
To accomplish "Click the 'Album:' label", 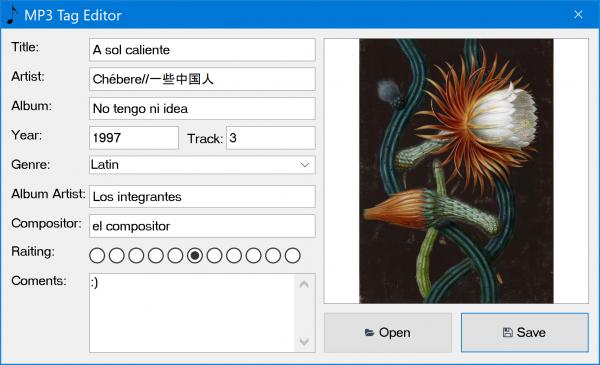I will [31, 106].
